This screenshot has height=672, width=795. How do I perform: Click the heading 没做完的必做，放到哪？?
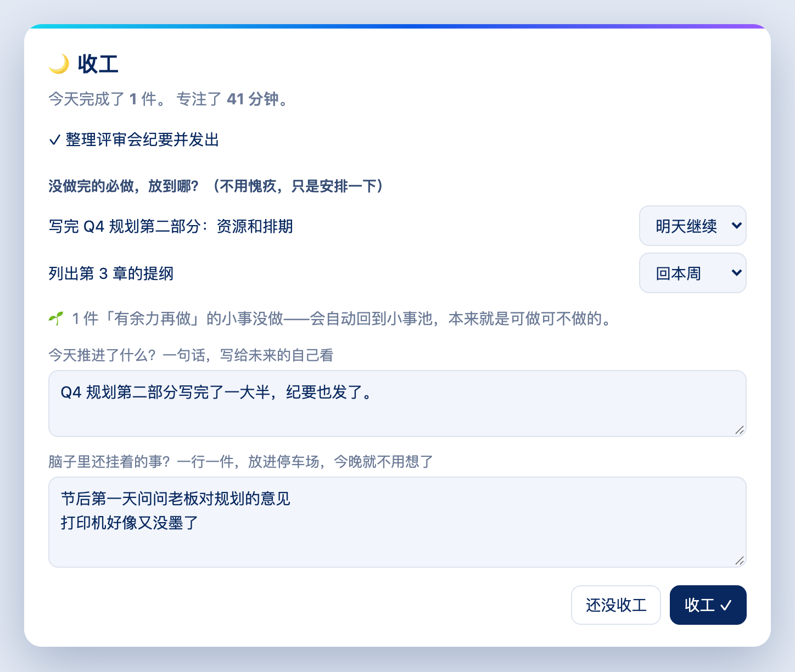pyautogui.click(x=124, y=186)
